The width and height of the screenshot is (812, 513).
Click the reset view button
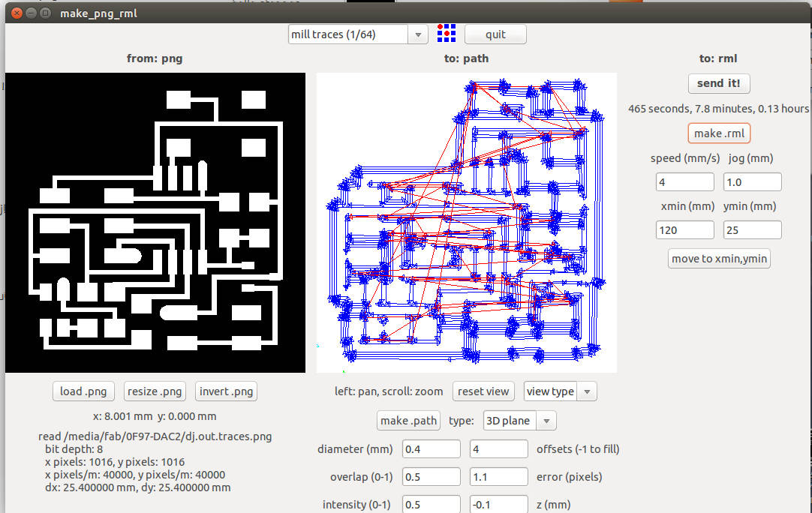pyautogui.click(x=483, y=391)
